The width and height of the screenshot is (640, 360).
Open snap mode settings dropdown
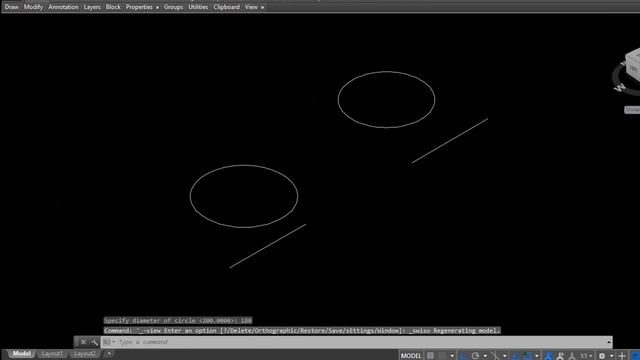pos(452,356)
